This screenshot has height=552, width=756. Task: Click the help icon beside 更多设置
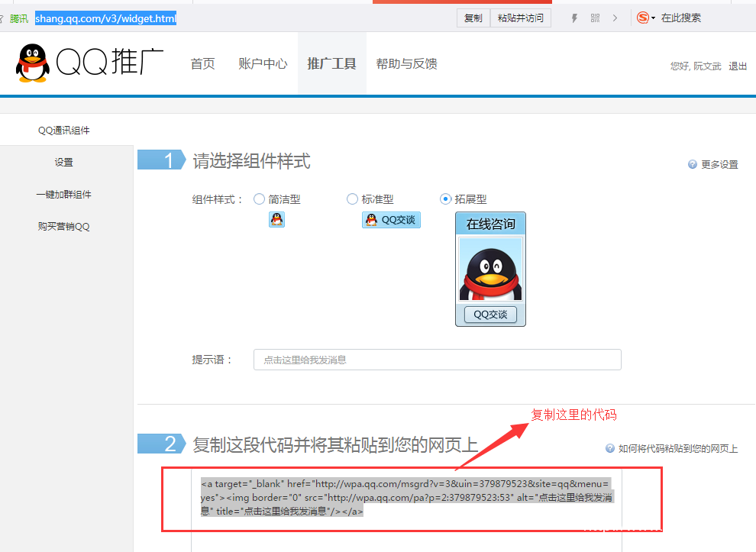pos(693,164)
